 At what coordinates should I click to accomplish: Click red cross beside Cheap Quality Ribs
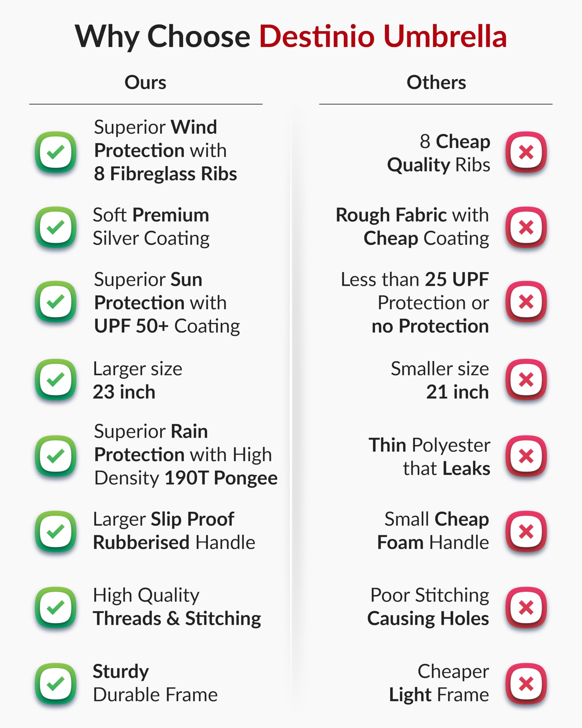point(526,152)
